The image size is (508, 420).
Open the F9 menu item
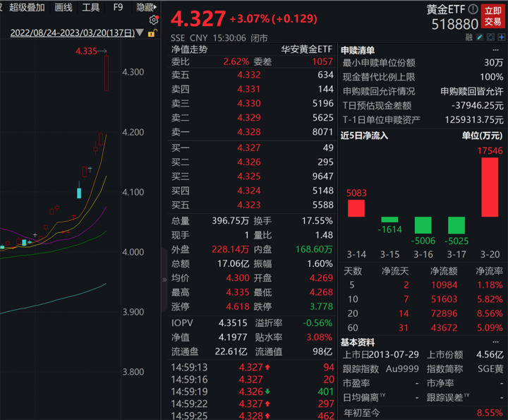point(118,7)
